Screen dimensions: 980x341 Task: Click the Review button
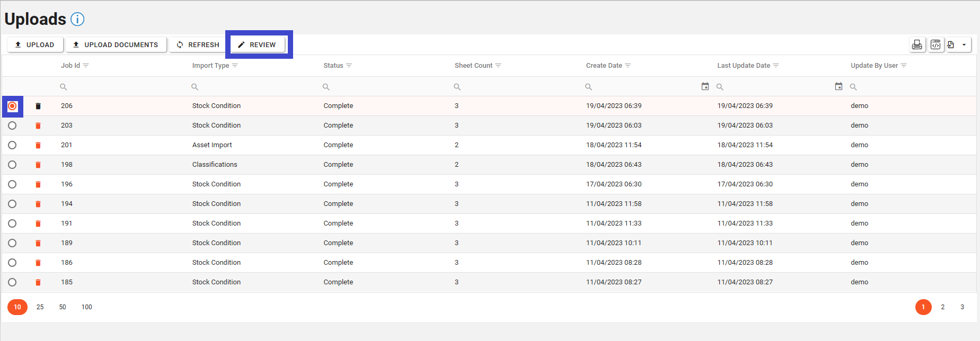(x=258, y=45)
